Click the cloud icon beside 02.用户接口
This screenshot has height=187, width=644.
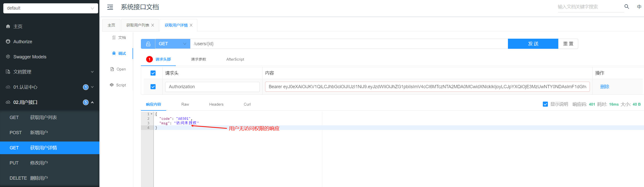(8, 102)
